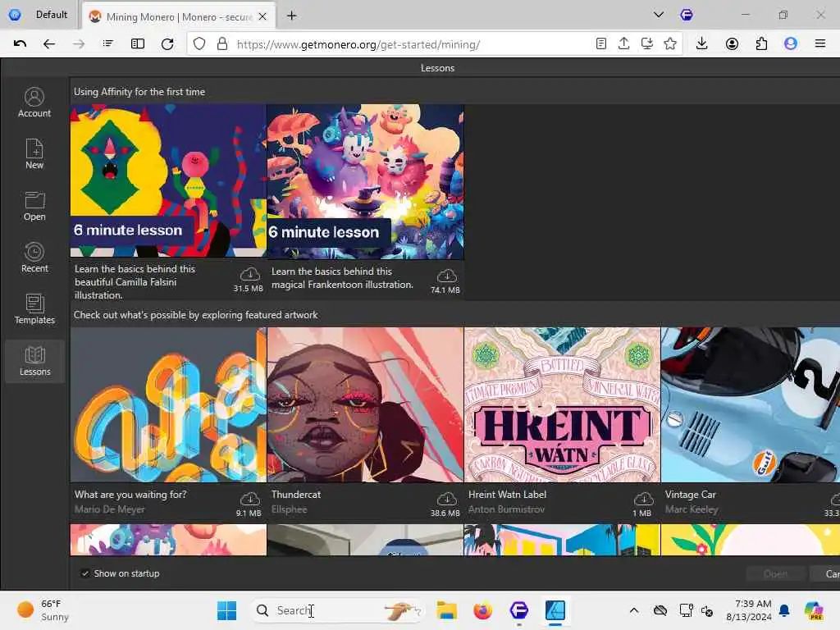
Task: Show hidden system tray icons
Action: click(x=634, y=610)
